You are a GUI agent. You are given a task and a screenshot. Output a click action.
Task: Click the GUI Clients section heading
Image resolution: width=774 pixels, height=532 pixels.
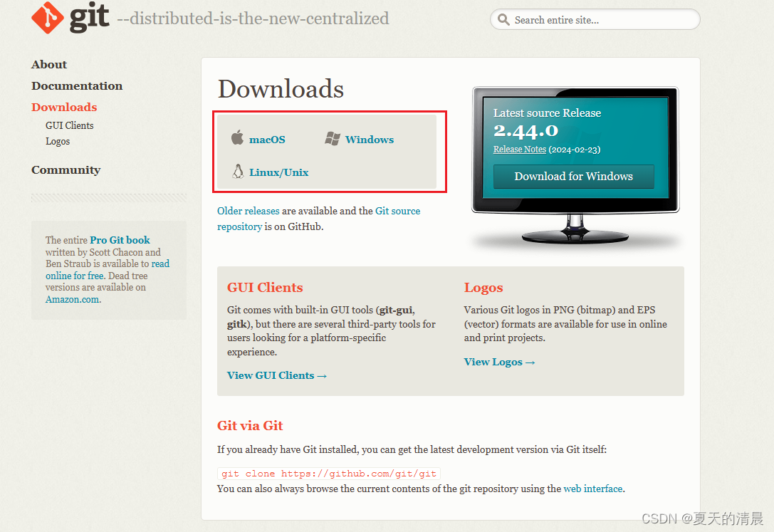265,287
